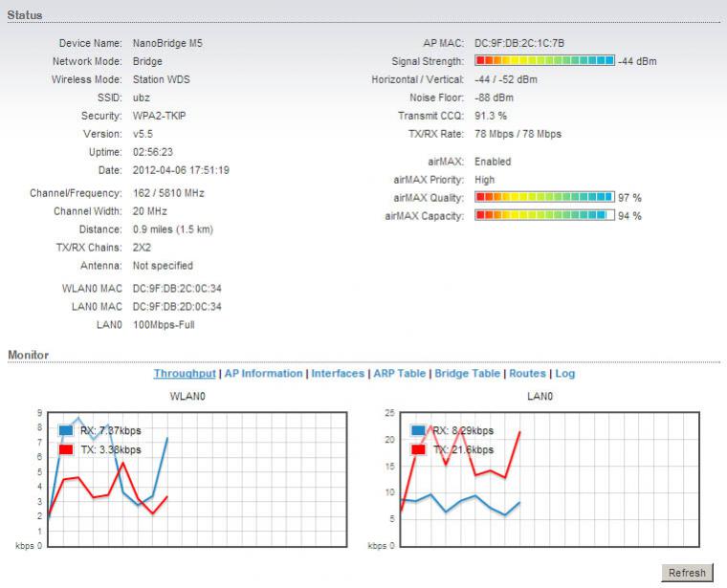Click the 94 % airMAX Capacity reading

coord(629,216)
